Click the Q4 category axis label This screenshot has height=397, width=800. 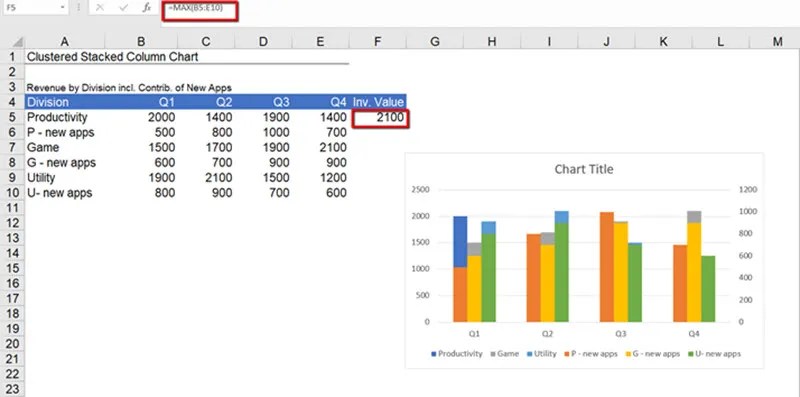point(693,334)
